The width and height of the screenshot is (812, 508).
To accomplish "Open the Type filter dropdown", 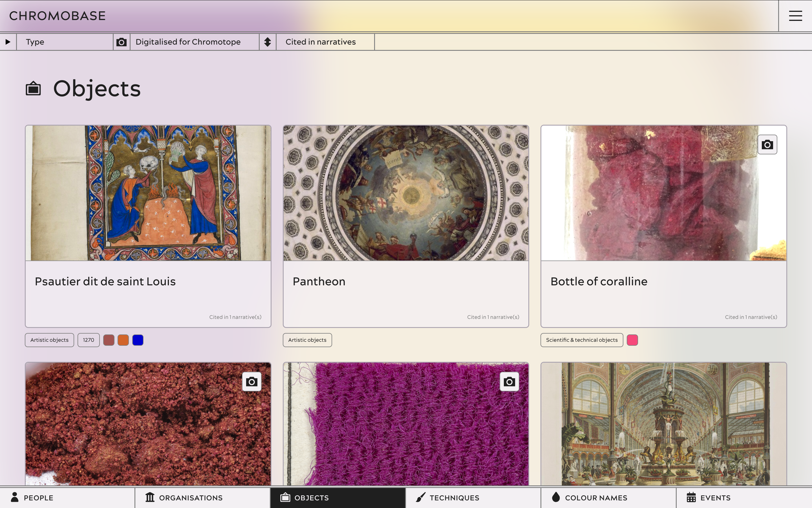I will [x=65, y=42].
